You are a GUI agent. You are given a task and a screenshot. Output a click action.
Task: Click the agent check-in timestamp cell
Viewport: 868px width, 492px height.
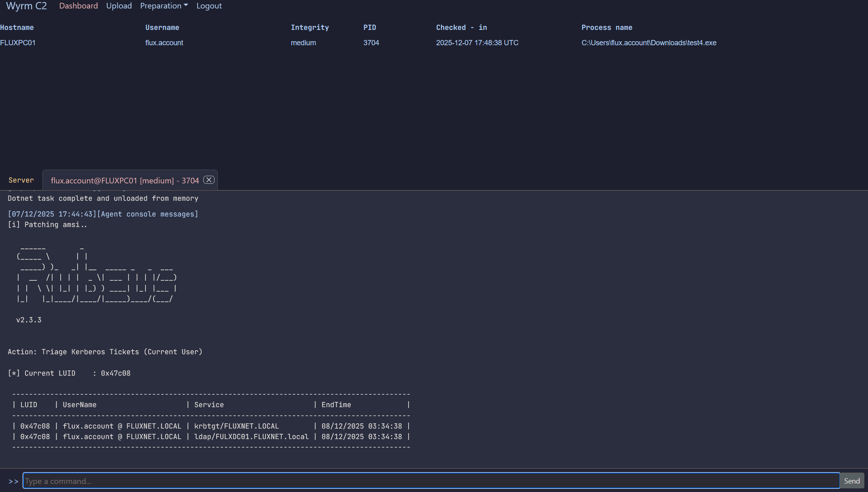(x=477, y=43)
